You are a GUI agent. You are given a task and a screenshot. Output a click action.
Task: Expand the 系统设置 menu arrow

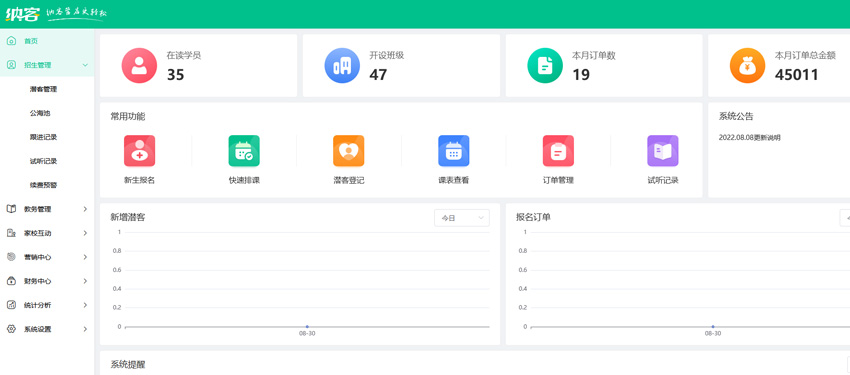click(x=85, y=329)
